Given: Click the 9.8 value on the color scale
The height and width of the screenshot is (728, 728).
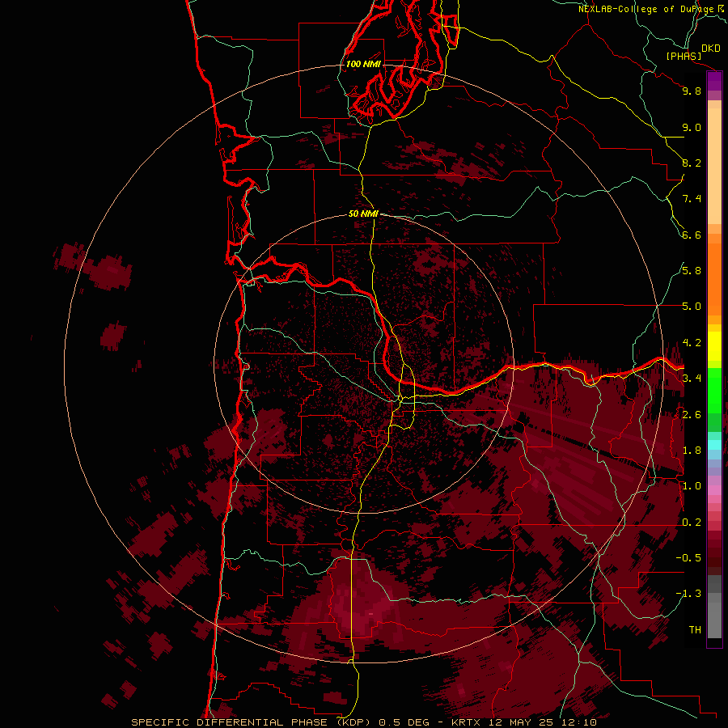Looking at the screenshot, I should pyautogui.click(x=692, y=91).
